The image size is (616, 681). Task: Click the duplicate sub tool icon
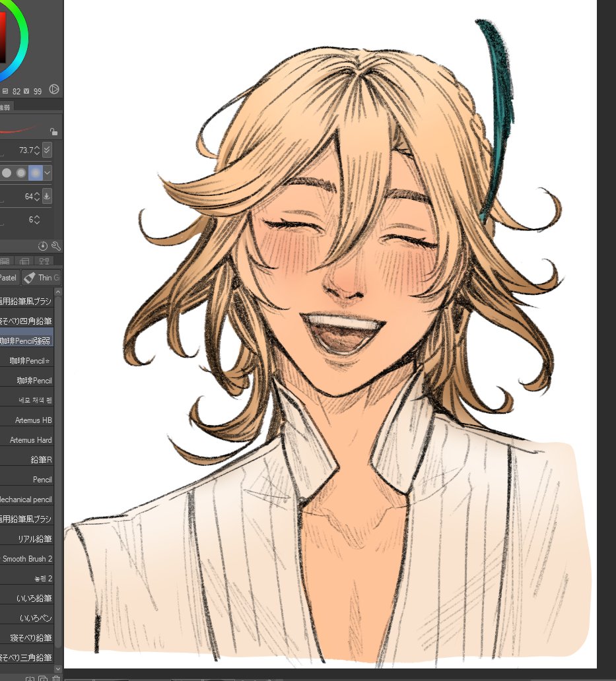(43, 678)
